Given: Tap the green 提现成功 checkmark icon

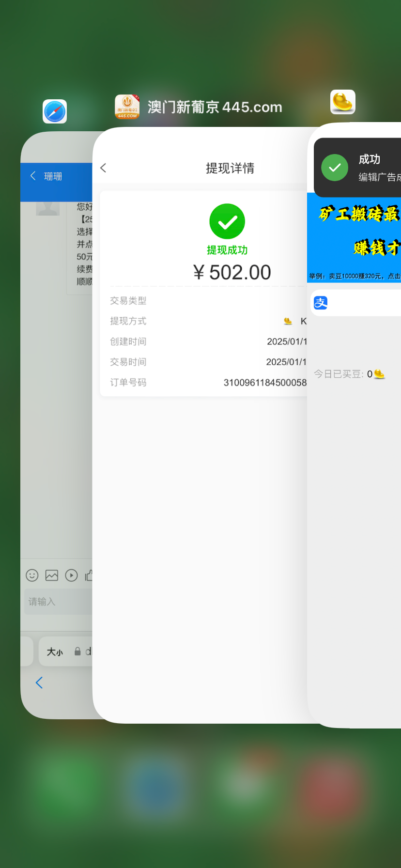Looking at the screenshot, I should 227,221.
